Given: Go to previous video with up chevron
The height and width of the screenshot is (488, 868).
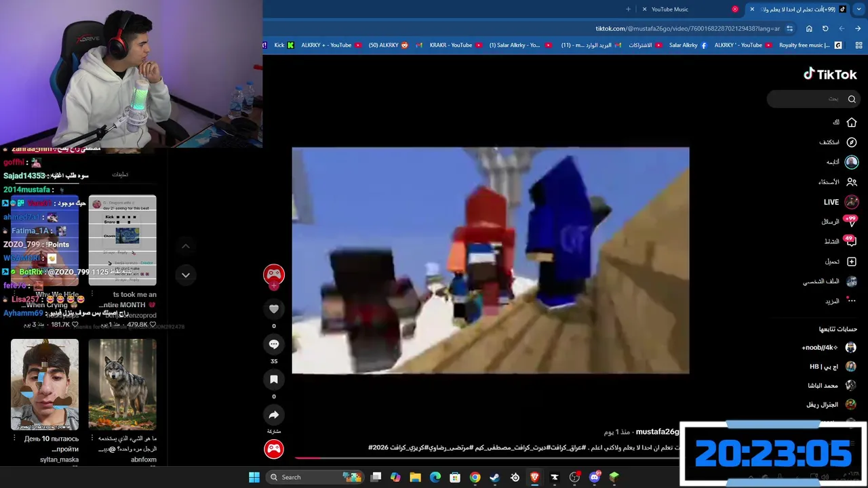Looking at the screenshot, I should click(x=186, y=246).
